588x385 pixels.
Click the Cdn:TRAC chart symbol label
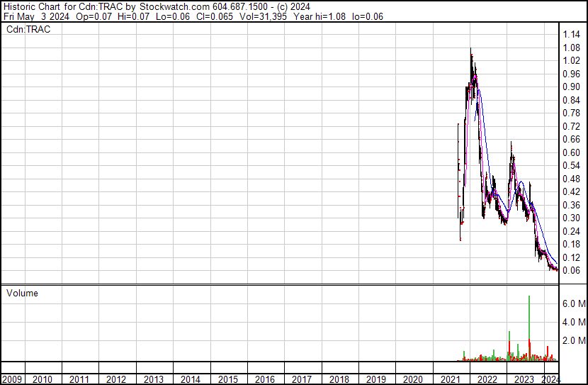click(x=28, y=29)
